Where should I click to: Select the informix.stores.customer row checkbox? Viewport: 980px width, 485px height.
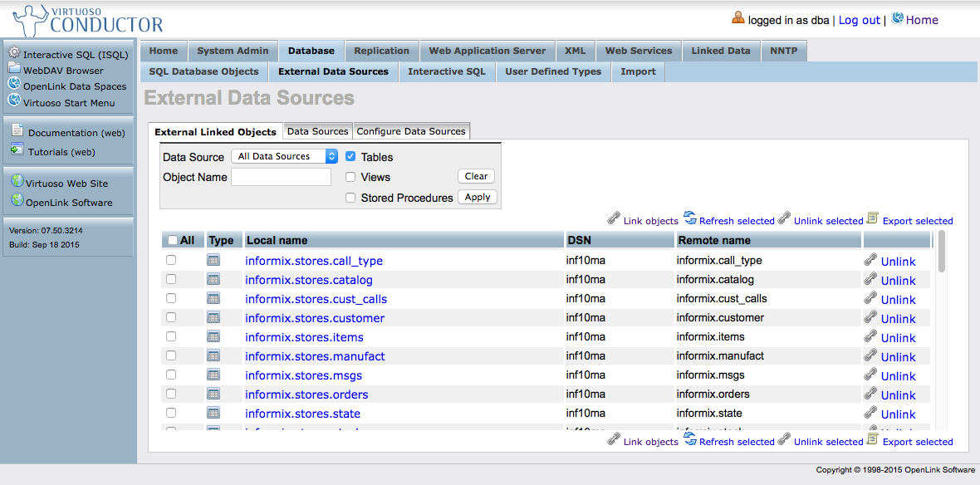(171, 317)
